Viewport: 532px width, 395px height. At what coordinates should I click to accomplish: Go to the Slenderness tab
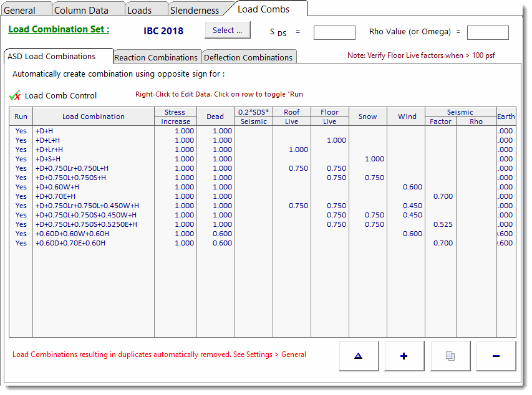point(195,11)
